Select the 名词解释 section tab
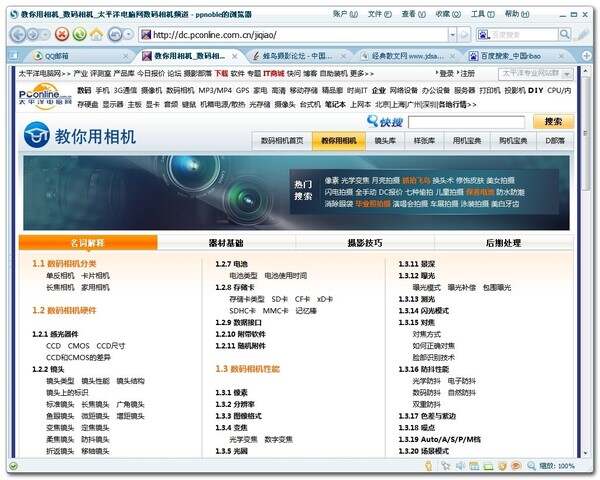The image size is (600, 480). [88, 243]
